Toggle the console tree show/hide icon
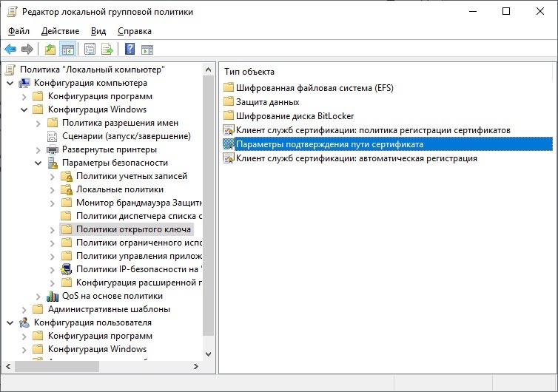 coord(67,50)
